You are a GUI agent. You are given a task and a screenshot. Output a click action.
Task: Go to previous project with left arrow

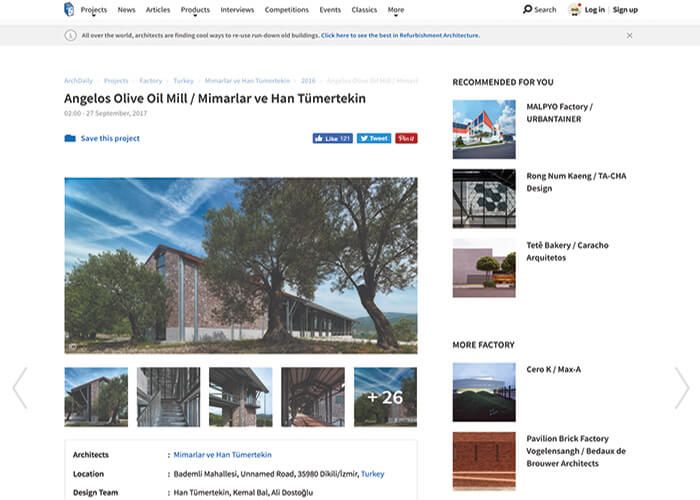point(19,388)
